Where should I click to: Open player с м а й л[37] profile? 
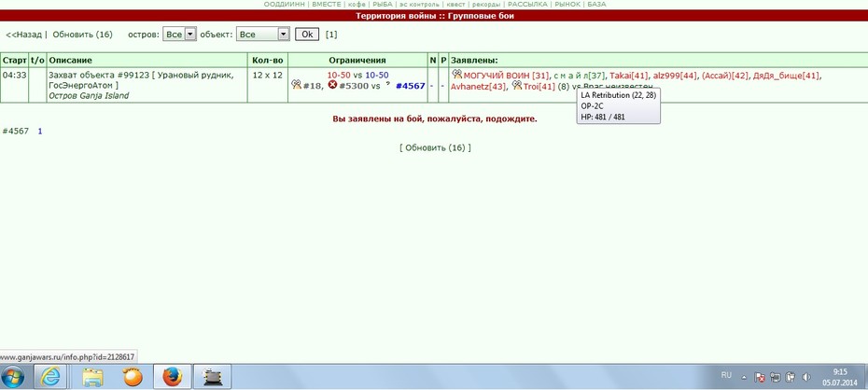580,76
